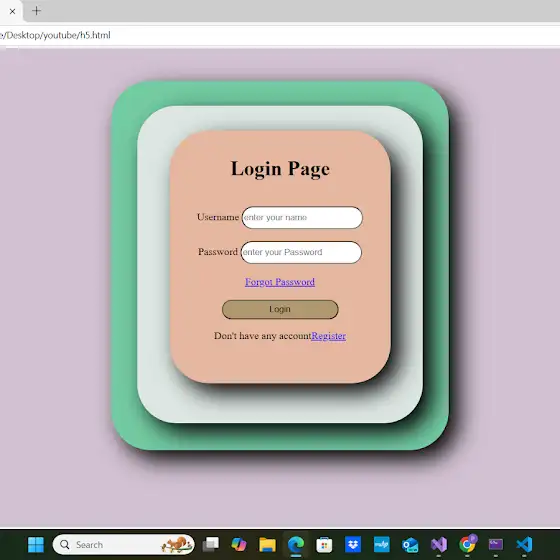Click the Login button
The image size is (560, 560).
point(280,309)
